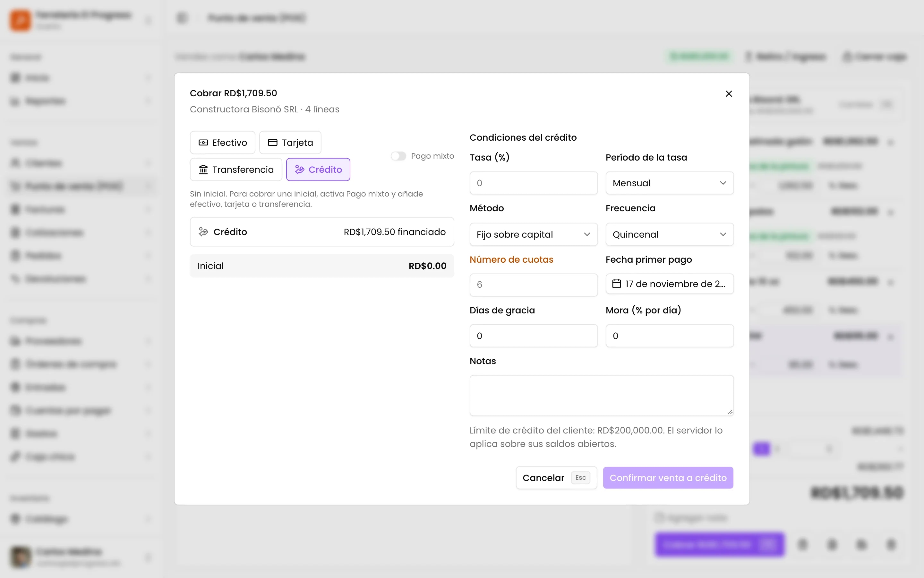Select Tarjeta payment method

(x=290, y=143)
